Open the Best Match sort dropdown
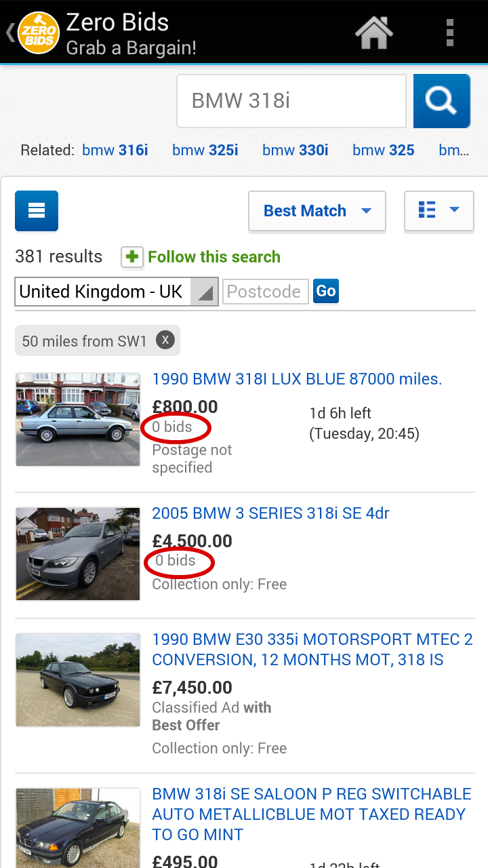 coord(366,211)
